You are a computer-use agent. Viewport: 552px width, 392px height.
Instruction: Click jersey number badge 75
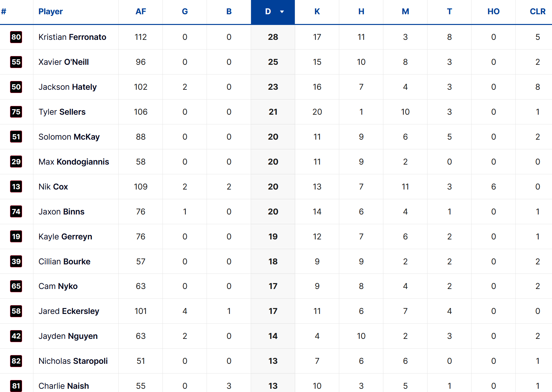[x=16, y=112]
